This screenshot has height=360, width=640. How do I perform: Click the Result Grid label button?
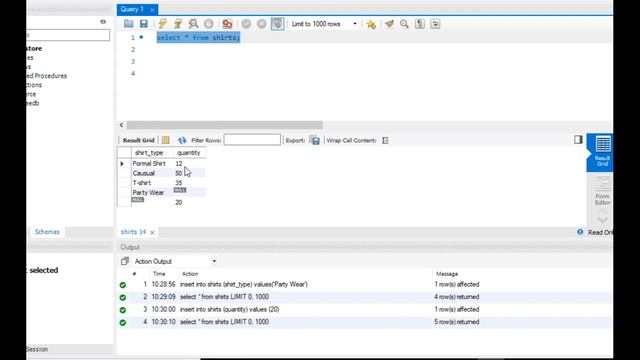click(x=138, y=140)
